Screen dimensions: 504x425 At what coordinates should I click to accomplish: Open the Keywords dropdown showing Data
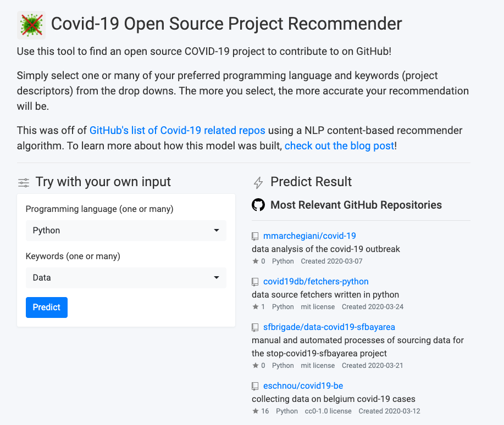coord(126,278)
